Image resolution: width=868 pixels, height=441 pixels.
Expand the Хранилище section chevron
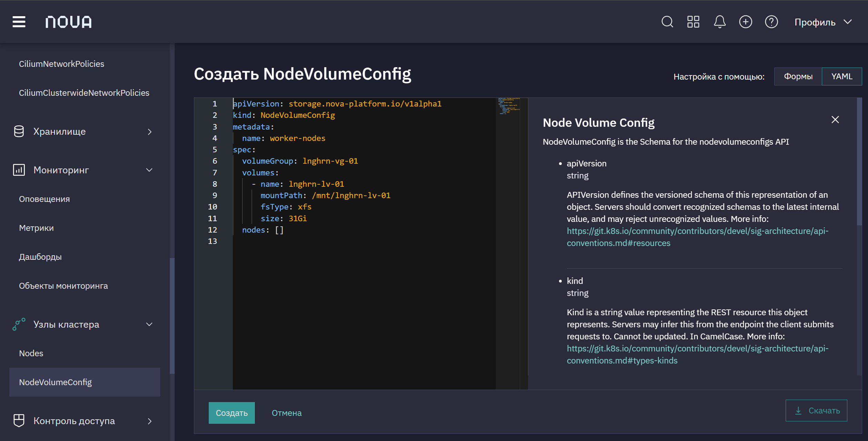pos(149,132)
